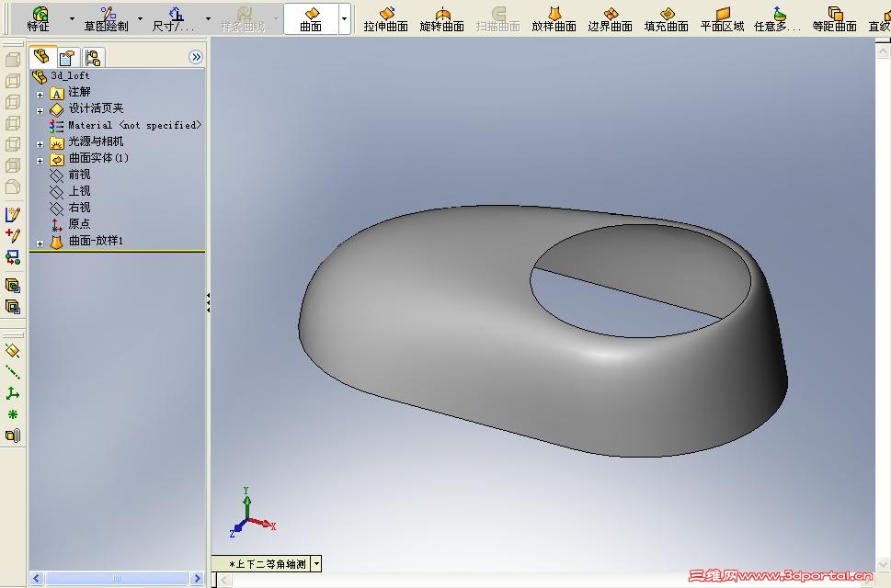891x588 pixels.
Task: Open the 草图绘制 sketch toolbar
Action: [107, 18]
